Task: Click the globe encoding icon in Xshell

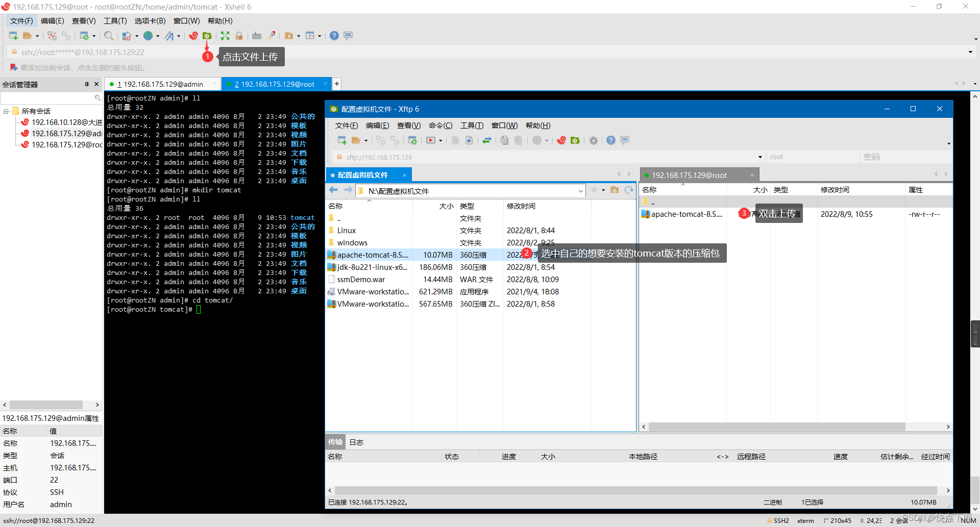Action: (x=148, y=36)
